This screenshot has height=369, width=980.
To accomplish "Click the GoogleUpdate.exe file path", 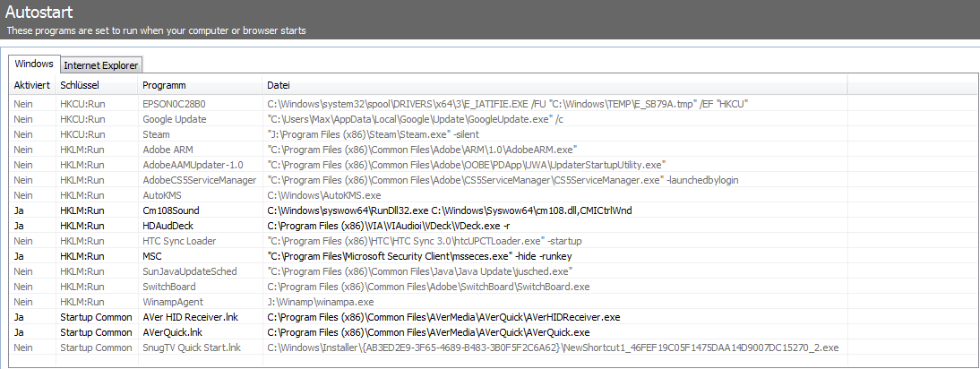I will (x=415, y=119).
